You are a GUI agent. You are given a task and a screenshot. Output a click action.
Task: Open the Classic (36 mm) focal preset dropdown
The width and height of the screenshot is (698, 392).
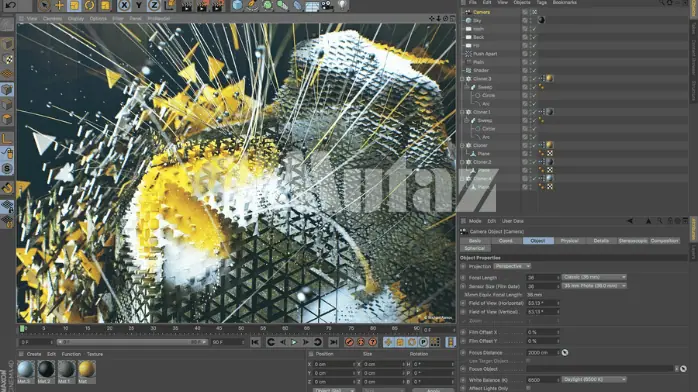tap(594, 277)
